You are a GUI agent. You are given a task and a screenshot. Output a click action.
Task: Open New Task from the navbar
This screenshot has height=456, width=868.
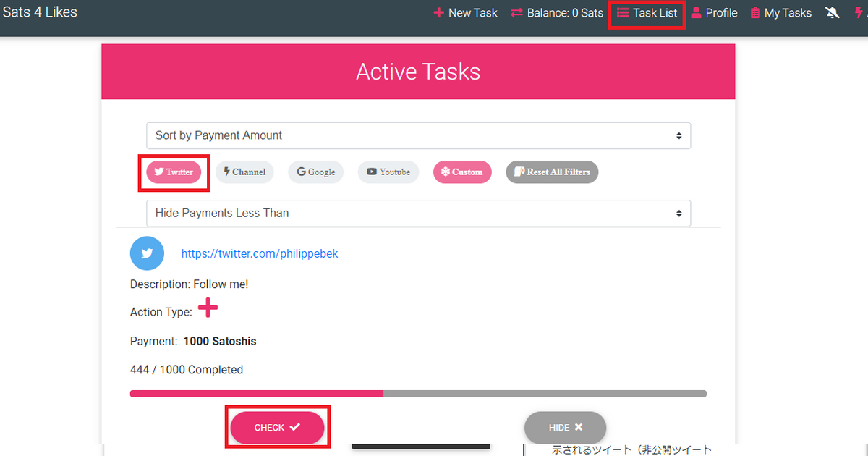(x=465, y=13)
